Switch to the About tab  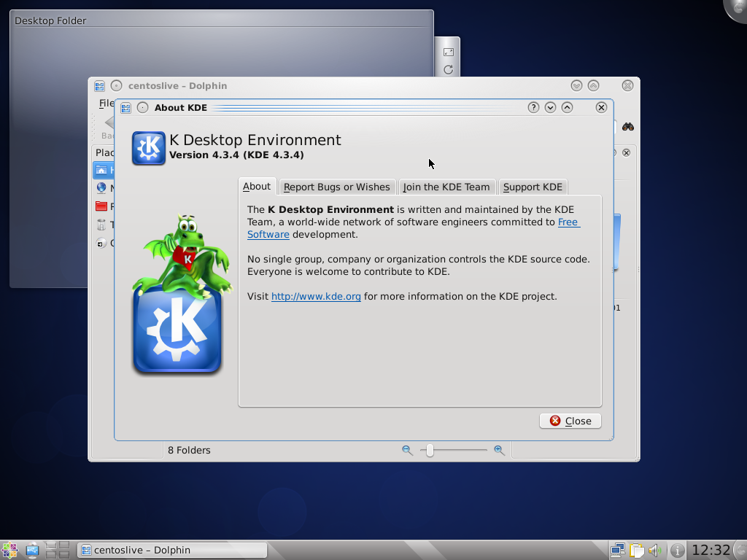tap(258, 187)
